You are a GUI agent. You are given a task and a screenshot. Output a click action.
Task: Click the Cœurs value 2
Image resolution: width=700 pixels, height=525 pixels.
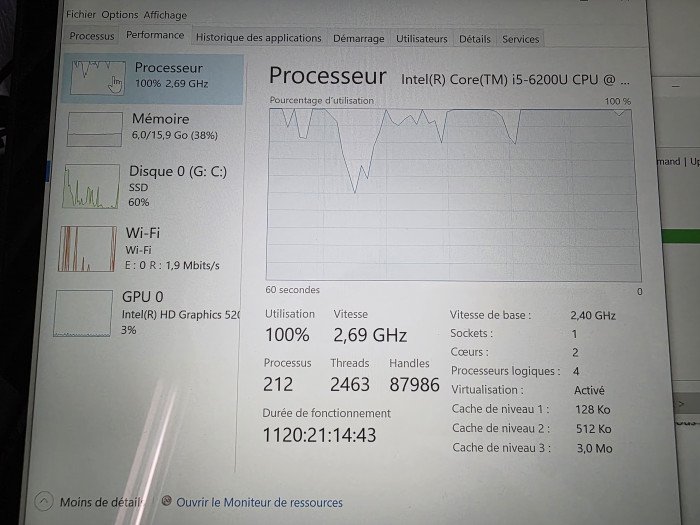coord(575,353)
